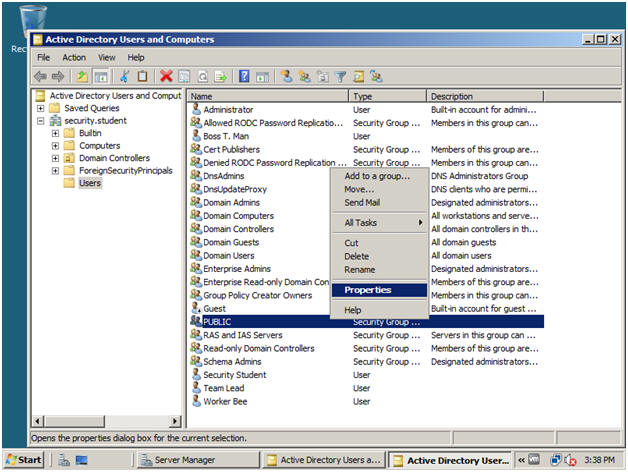Switch to first Active Directory Users taskbar button
This screenshot has height=472, width=628.
click(324, 460)
